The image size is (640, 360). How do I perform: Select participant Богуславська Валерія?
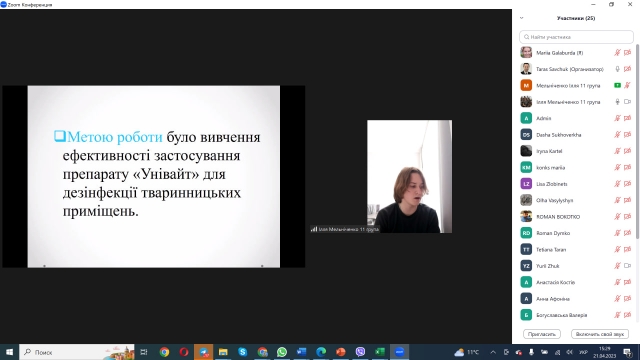click(576, 315)
